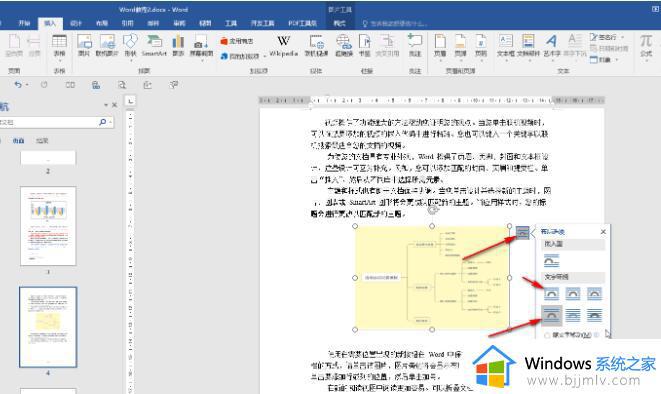Open the Undo history dropdown arrow
Screen dimensions: 661x394
point(27,85)
